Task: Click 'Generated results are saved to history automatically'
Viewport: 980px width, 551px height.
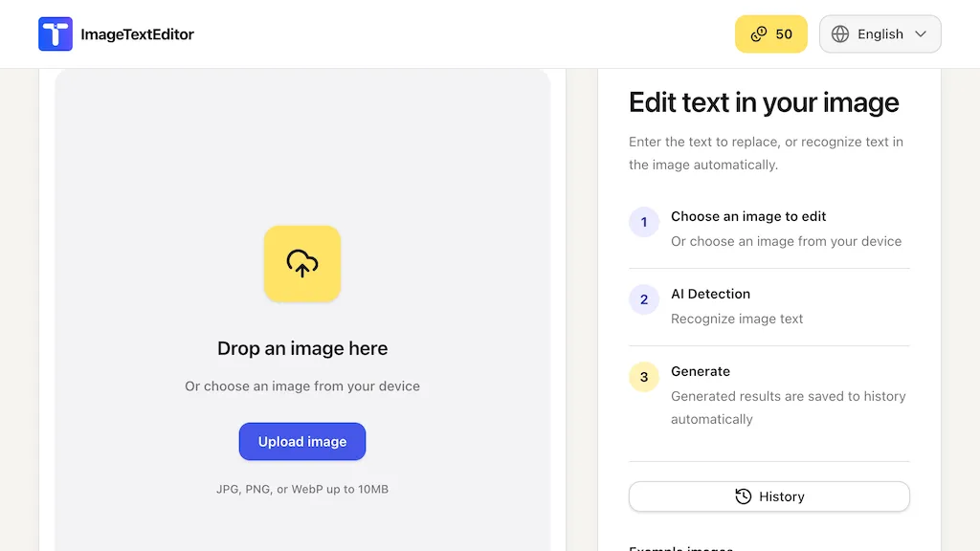Action: coord(789,408)
